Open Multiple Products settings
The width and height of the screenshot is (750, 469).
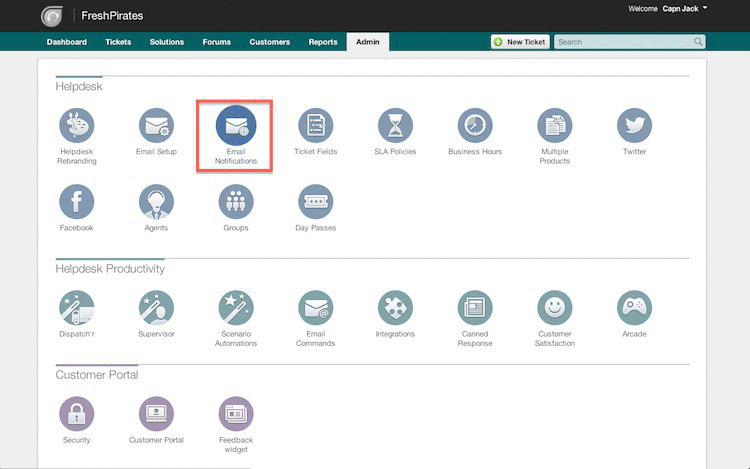coord(555,126)
